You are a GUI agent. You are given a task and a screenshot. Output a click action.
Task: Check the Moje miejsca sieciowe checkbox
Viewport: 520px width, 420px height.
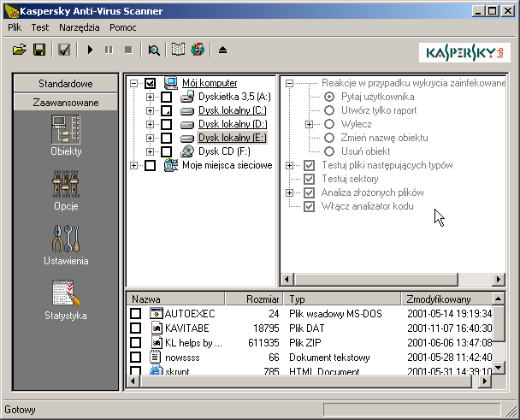[150, 165]
